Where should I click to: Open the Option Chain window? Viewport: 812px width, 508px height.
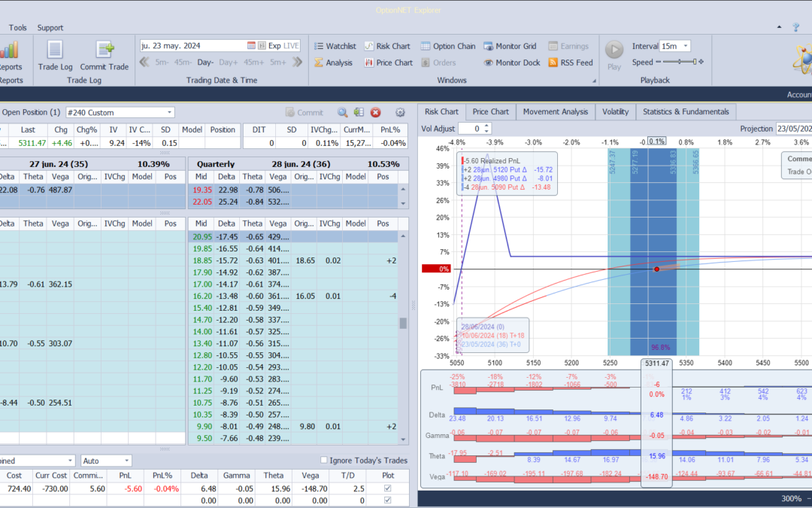(448, 46)
